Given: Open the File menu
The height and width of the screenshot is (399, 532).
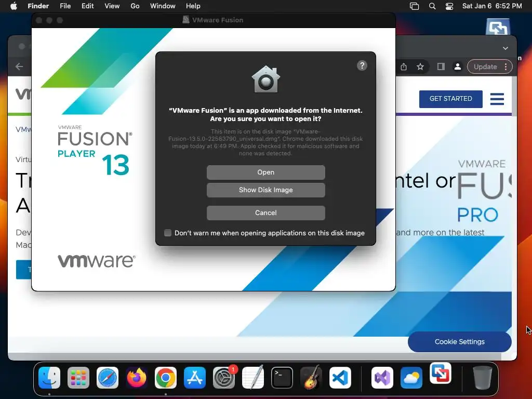Looking at the screenshot, I should pos(65,6).
